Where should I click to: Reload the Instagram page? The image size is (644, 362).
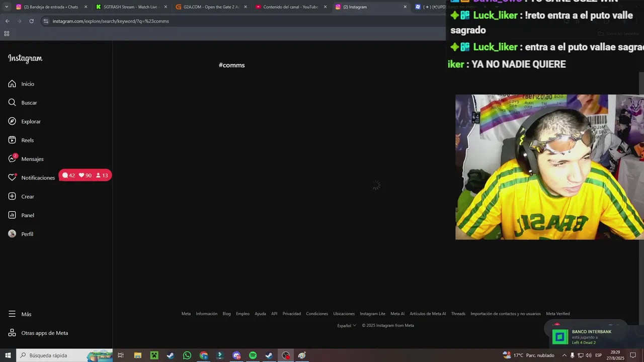[31, 21]
